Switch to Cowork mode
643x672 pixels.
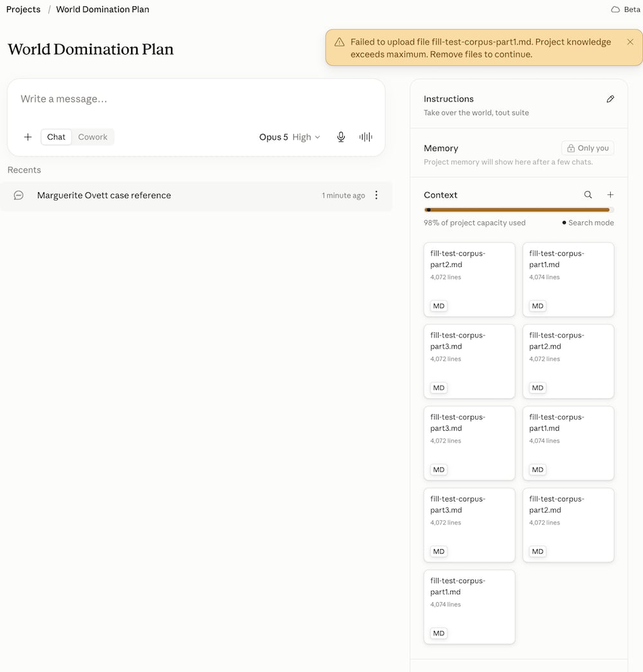pyautogui.click(x=93, y=137)
